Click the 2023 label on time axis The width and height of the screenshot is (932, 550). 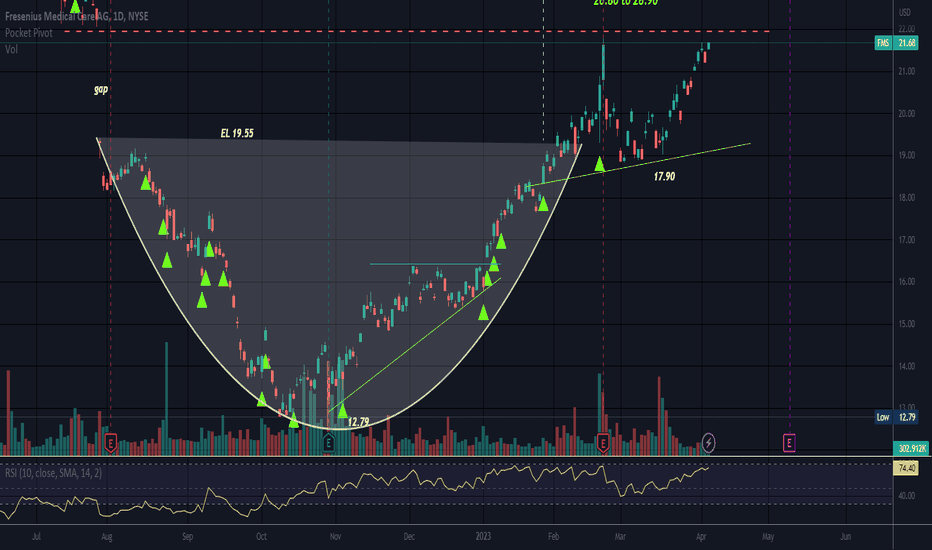483,536
